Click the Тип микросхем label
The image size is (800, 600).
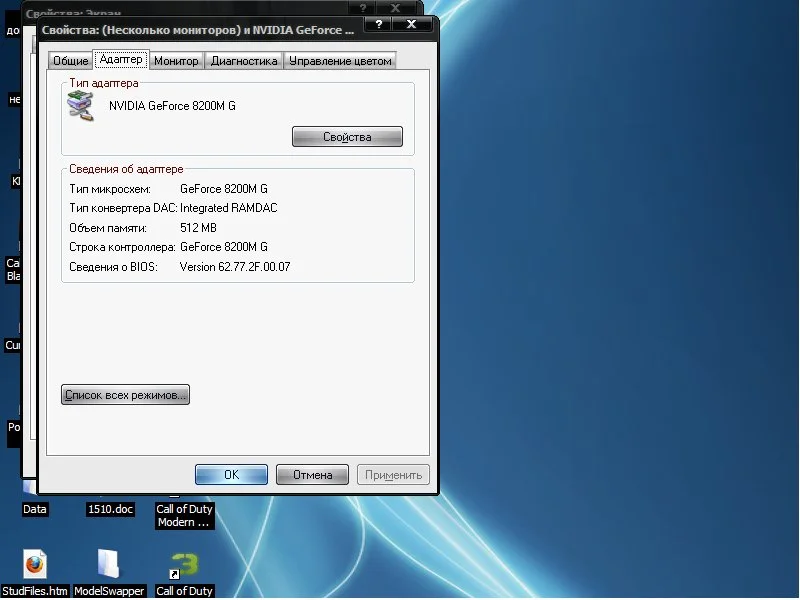click(110, 189)
